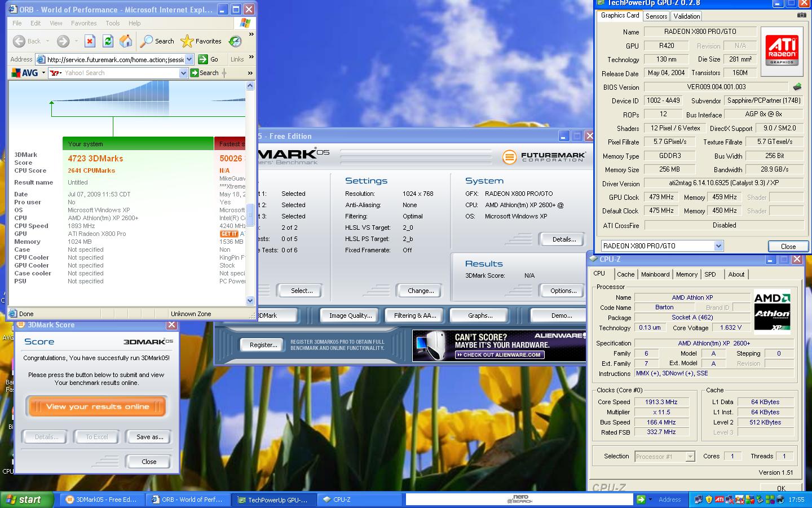Click Close button in GPU-Z window

788,246
